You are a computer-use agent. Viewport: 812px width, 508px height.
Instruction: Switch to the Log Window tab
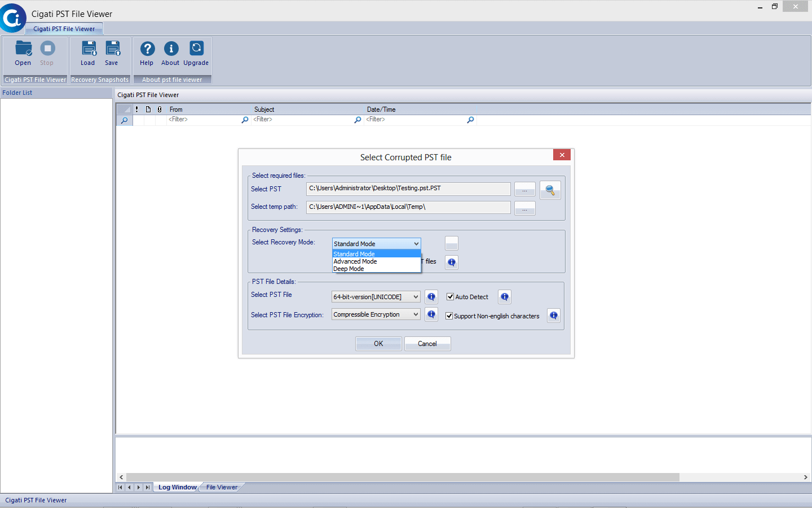tap(177, 487)
